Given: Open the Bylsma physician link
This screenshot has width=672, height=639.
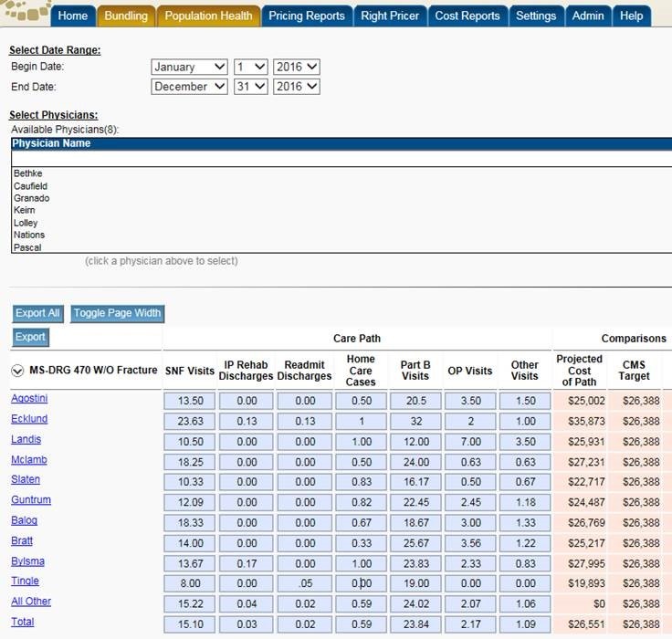Looking at the screenshot, I should point(28,561).
